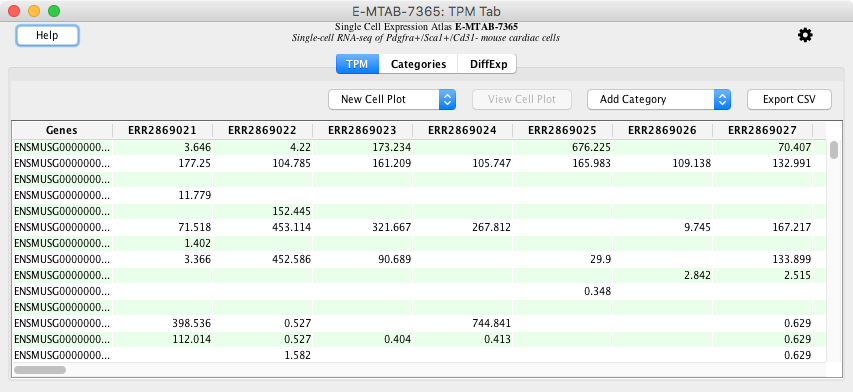The image size is (853, 392).
Task: Select cell with value 1.402
Action: (162, 243)
